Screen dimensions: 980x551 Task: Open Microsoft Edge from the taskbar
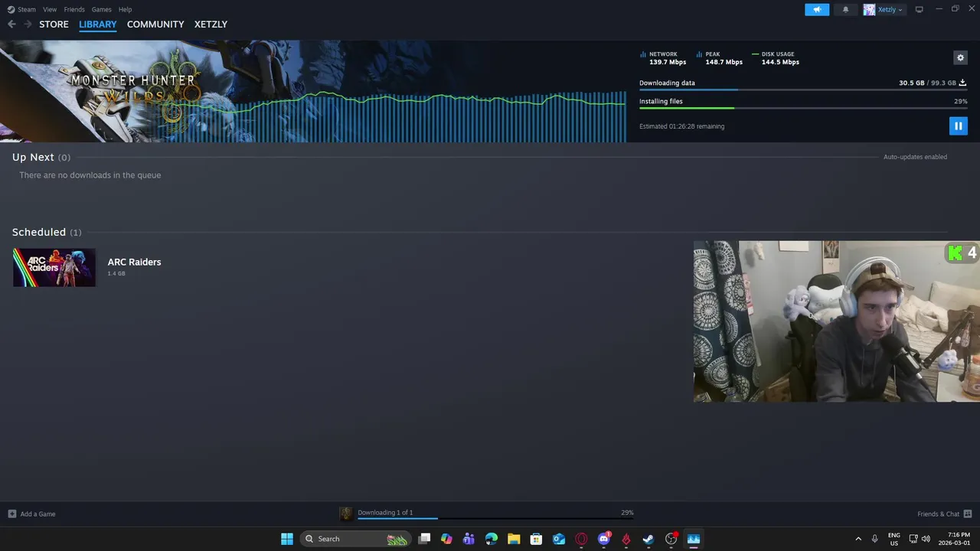[491, 539]
